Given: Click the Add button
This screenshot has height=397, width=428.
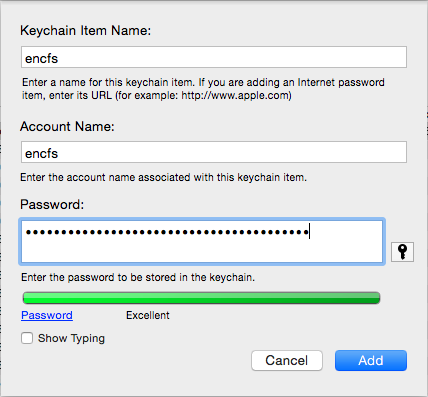Looking at the screenshot, I should point(371,360).
